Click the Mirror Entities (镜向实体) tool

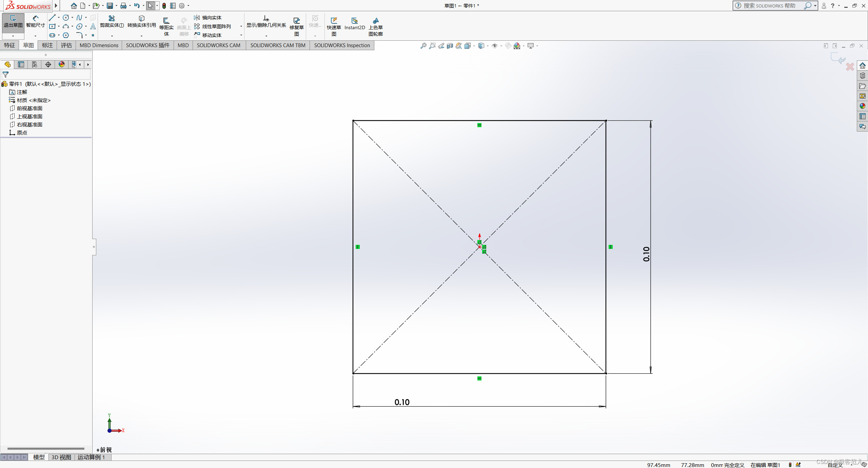[x=208, y=18]
